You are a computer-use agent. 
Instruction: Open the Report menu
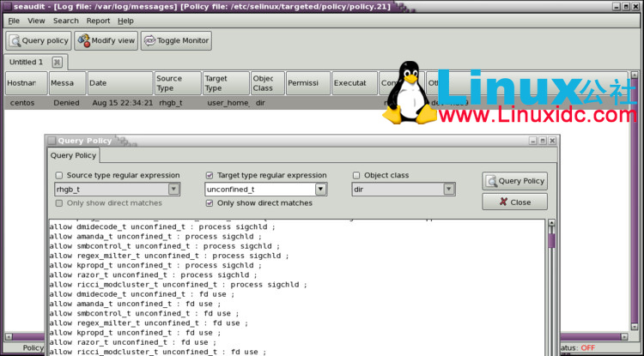[98, 21]
